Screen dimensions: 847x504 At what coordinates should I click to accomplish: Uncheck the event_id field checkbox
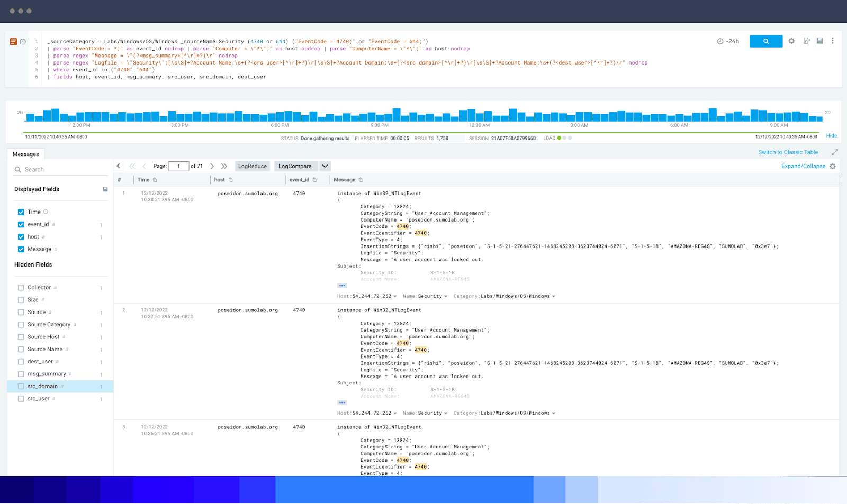pos(21,224)
